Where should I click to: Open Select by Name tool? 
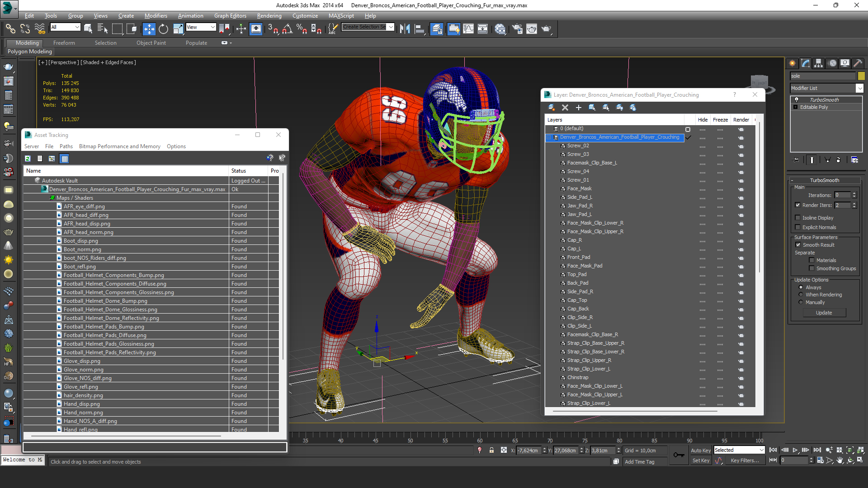(103, 29)
